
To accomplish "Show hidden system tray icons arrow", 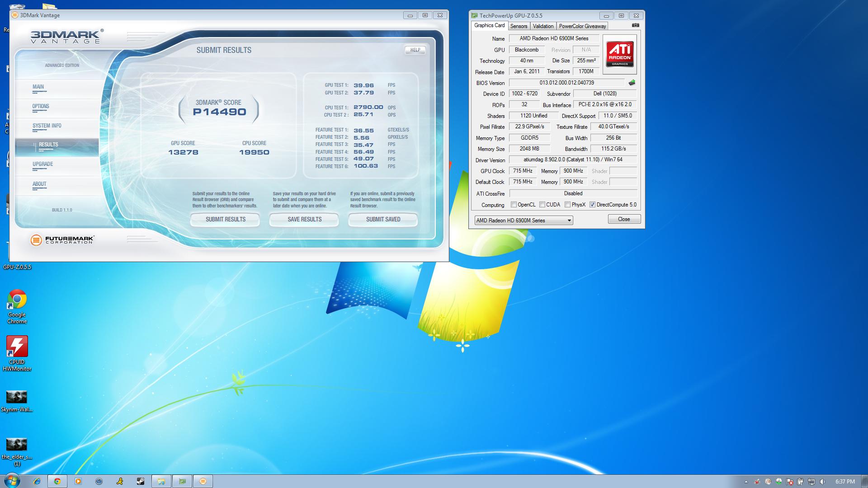I will (x=746, y=482).
